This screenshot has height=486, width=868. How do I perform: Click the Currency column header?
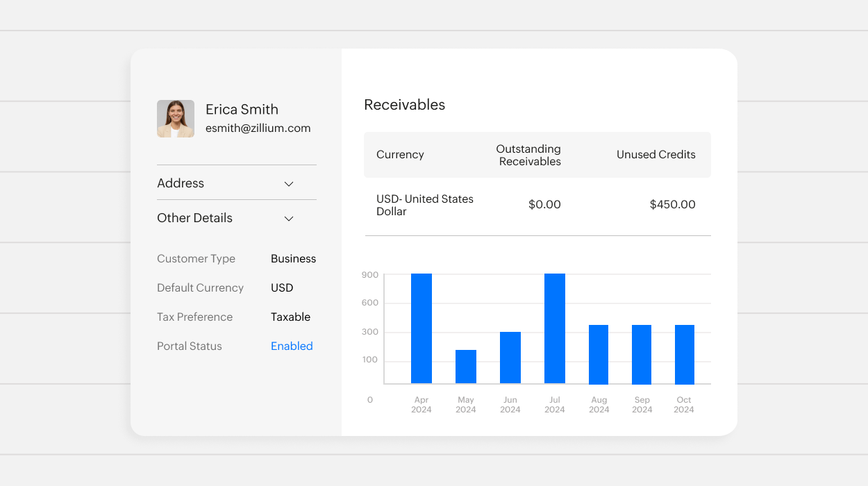pos(400,155)
